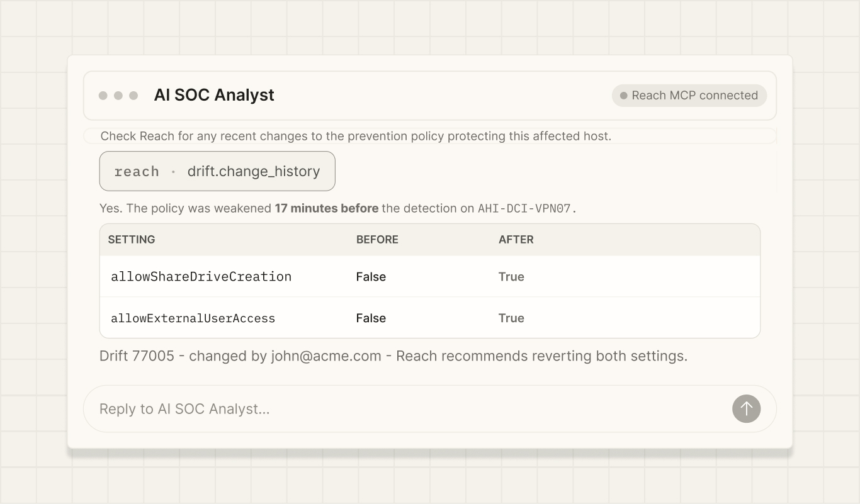Click the send arrow button
This screenshot has height=504, width=860.
pos(746,408)
